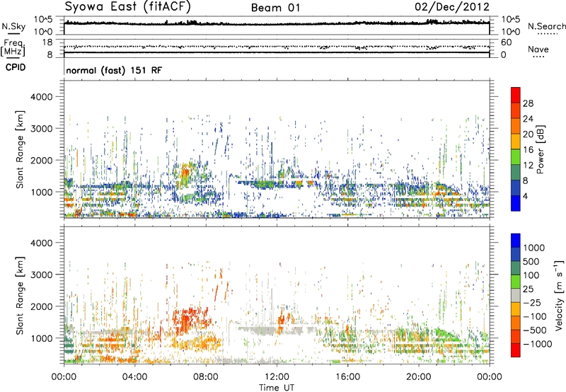The width and height of the screenshot is (566, 392).
Task: Click the '08:00' time tick label
Action: coord(206,377)
